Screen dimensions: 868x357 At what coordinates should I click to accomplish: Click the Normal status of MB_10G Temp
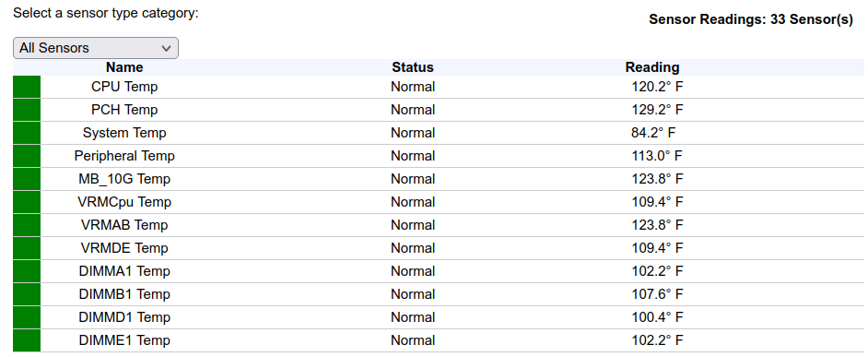coord(413,179)
